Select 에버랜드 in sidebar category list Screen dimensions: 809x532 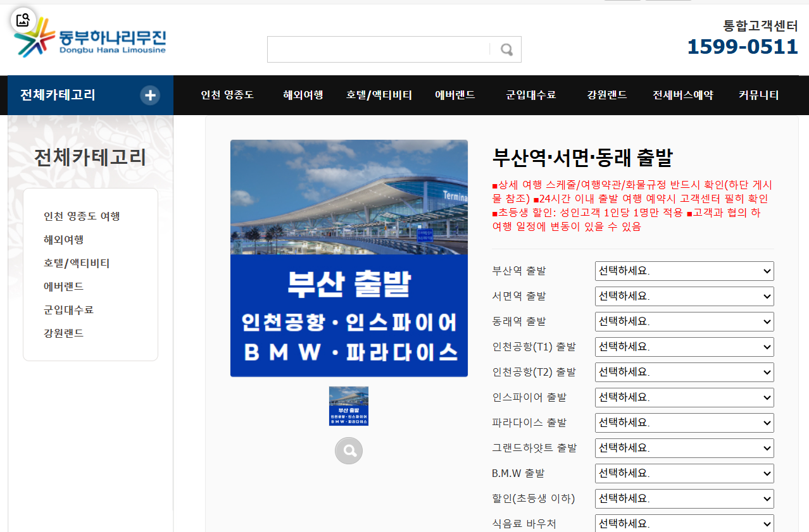64,287
